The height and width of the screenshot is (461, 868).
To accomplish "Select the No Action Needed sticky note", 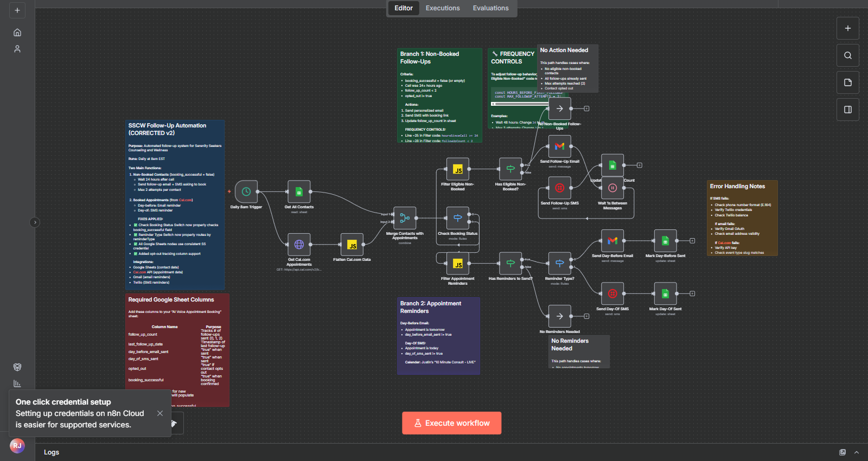I will [x=567, y=68].
